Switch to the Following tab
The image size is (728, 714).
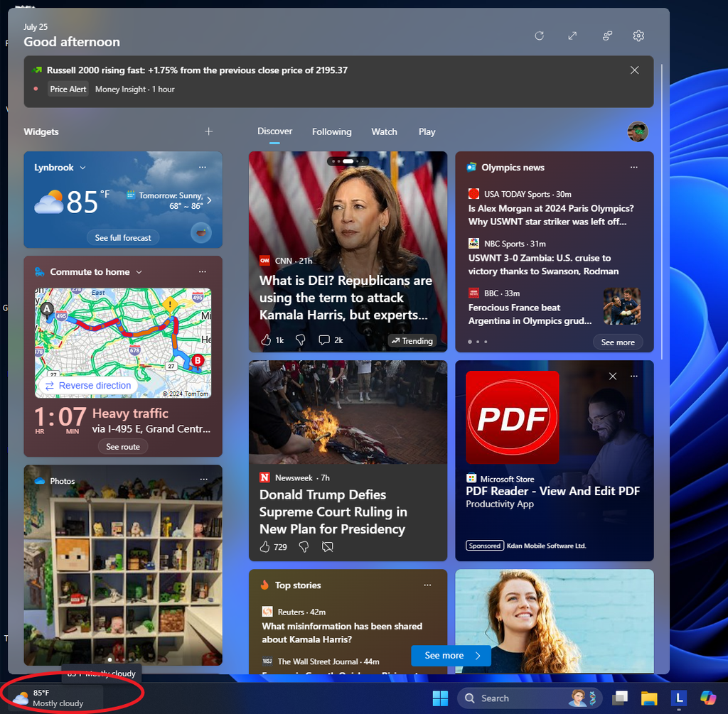(331, 131)
